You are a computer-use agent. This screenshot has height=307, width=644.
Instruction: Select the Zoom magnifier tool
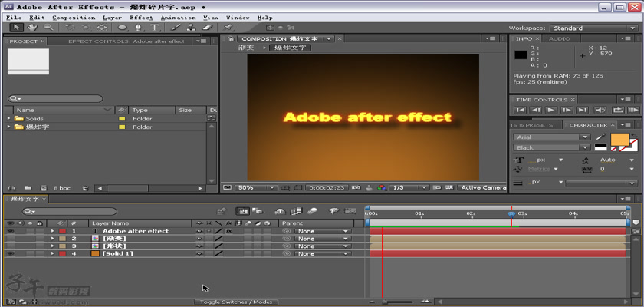(48, 28)
